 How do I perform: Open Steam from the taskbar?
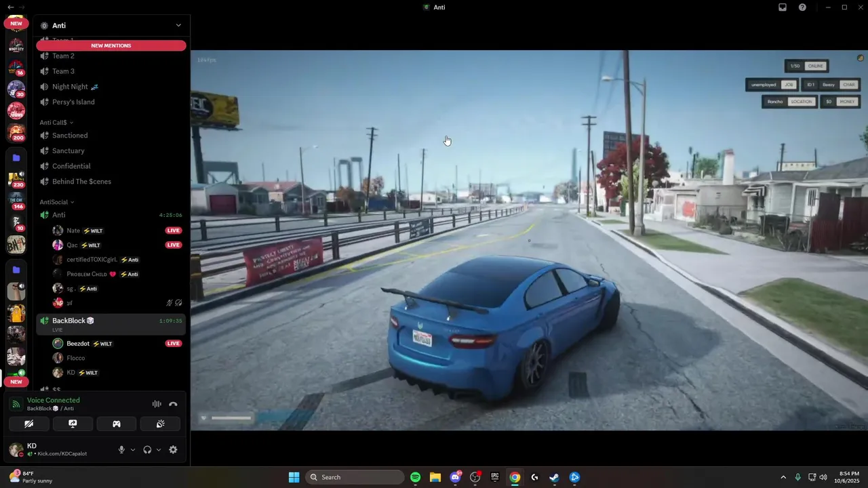[554, 477]
